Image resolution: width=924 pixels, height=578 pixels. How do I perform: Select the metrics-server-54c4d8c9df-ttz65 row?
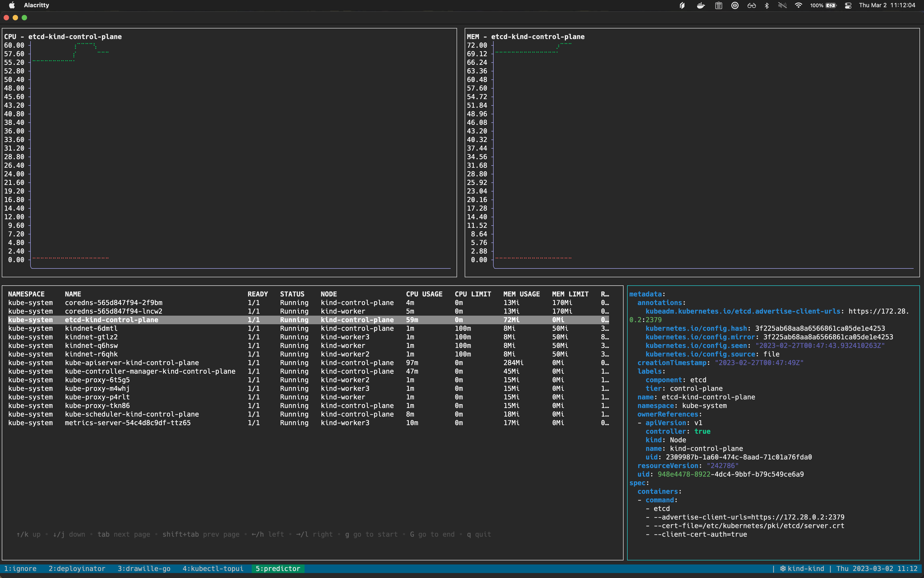pyautogui.click(x=309, y=423)
